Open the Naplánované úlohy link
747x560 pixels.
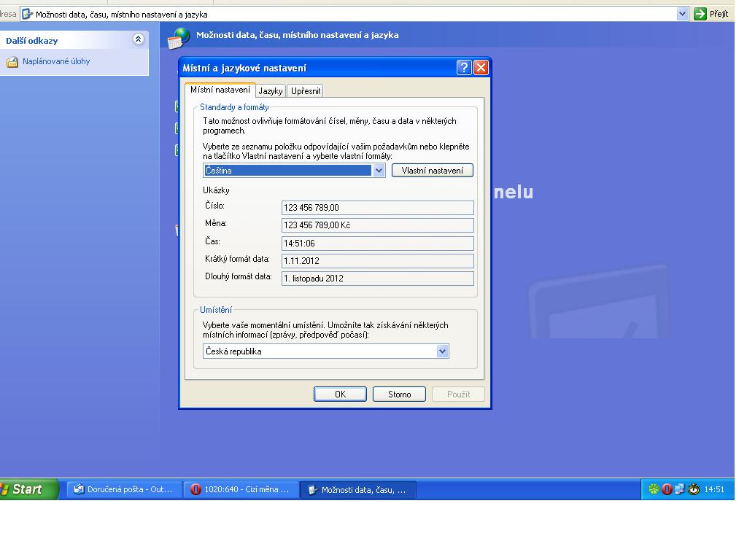pyautogui.click(x=56, y=62)
